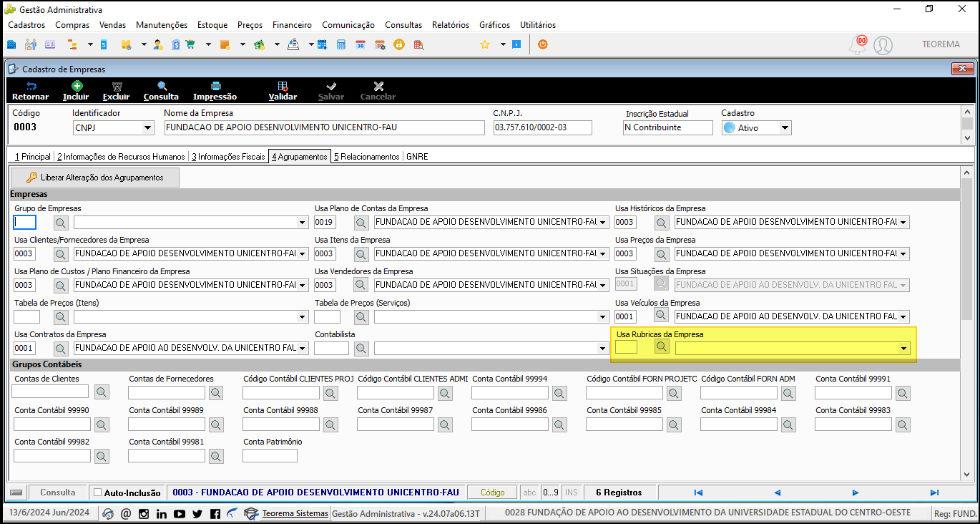Expand the Usa Rubricas da Empresa dropdown
The image size is (980, 524).
[x=903, y=349]
